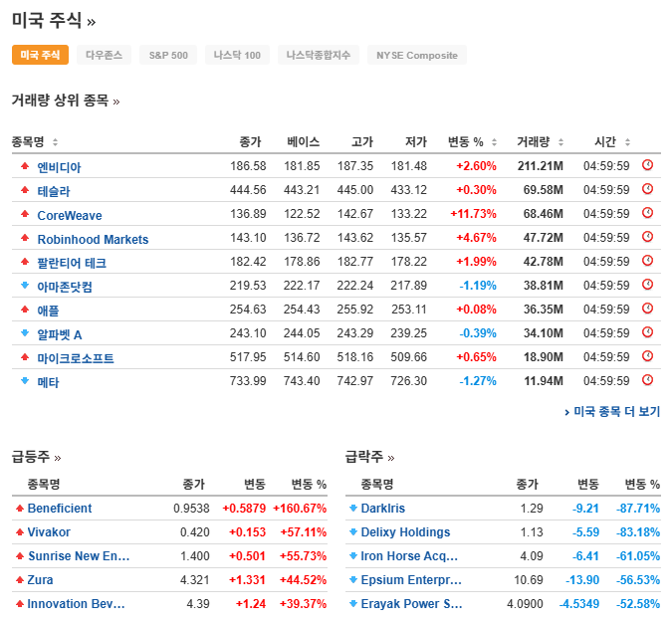Click DarkIris -87.71% change value
This screenshot has width=672, height=624.
tap(638, 509)
